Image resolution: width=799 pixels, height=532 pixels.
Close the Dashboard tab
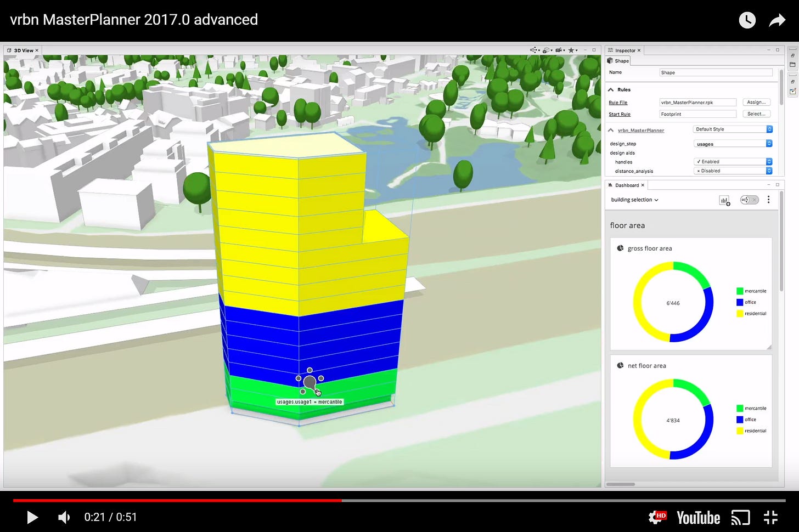(x=643, y=185)
